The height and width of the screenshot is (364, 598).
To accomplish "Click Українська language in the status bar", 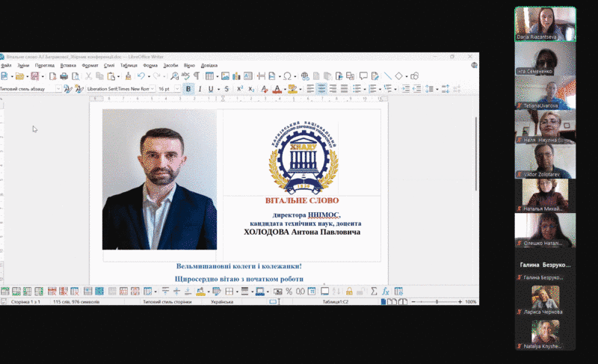I will (223, 302).
